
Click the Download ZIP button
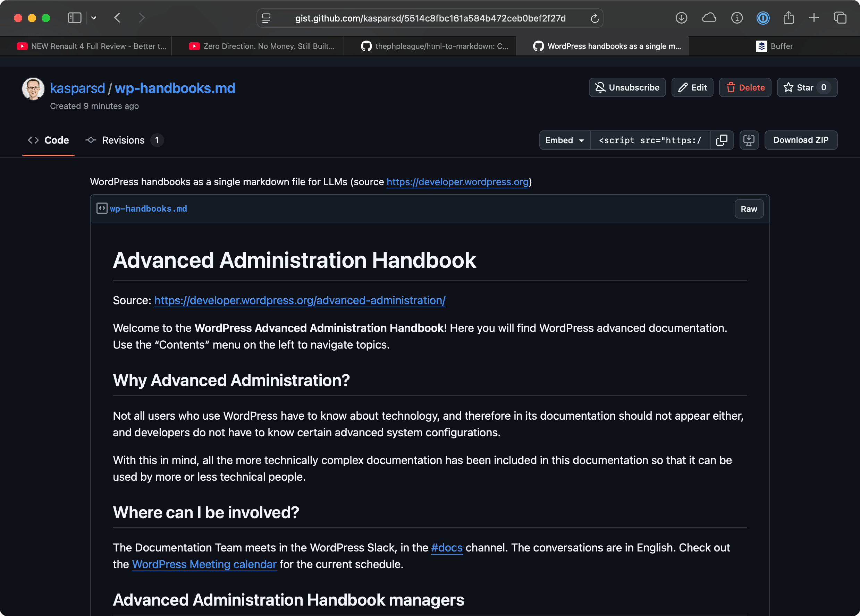pos(801,140)
